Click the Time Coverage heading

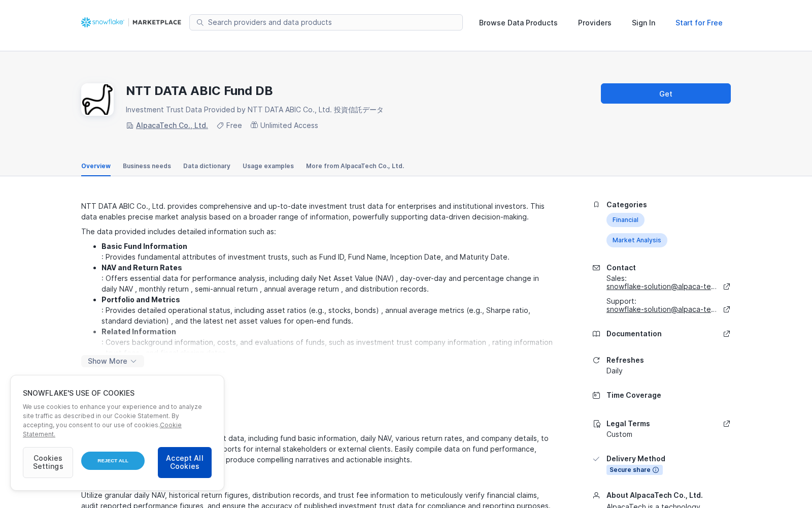pyautogui.click(x=634, y=395)
